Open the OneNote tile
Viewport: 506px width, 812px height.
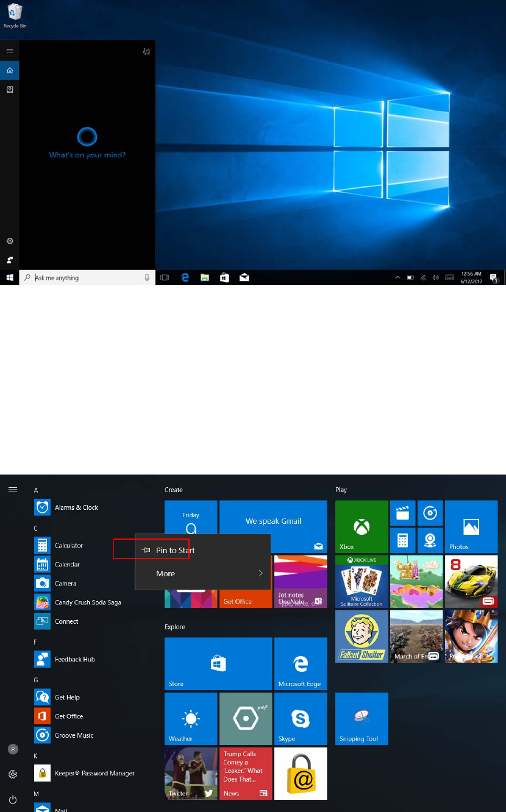point(301,582)
